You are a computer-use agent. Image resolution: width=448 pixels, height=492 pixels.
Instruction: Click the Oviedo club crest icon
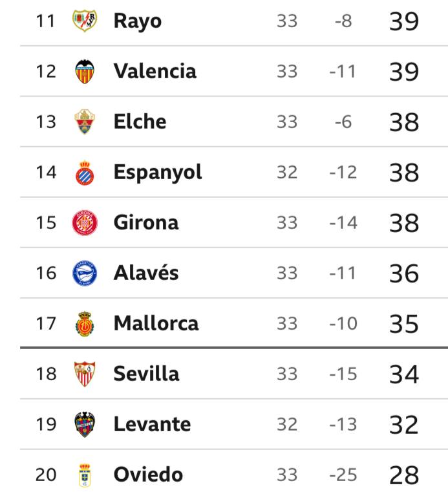[x=85, y=475]
